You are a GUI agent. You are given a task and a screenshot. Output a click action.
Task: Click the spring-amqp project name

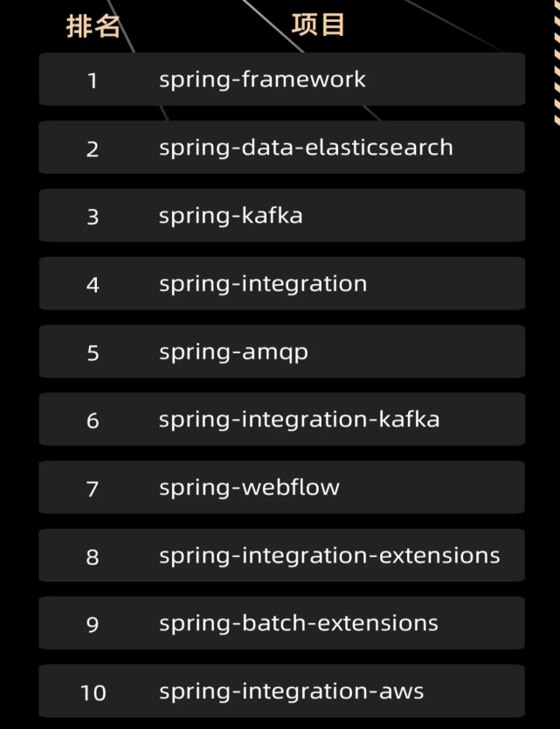pos(233,352)
